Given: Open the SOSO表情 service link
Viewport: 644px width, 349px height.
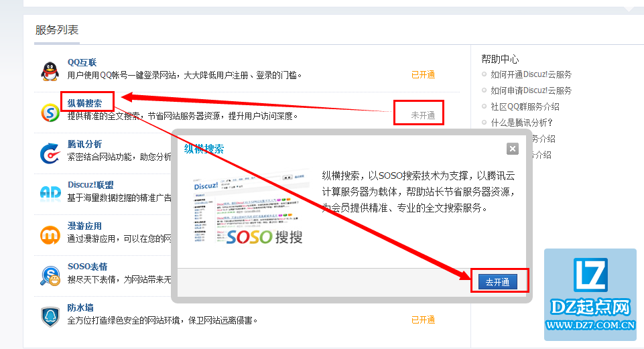Looking at the screenshot, I should 88,267.
